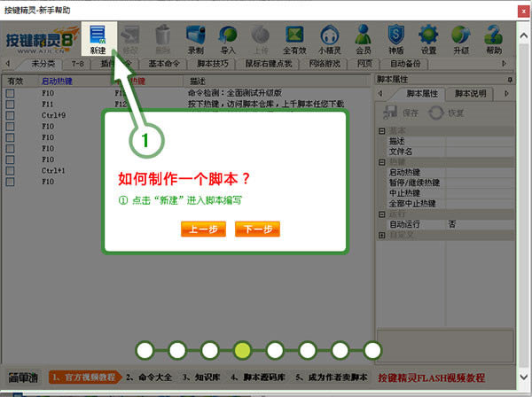
Task: Click the first step indicator dot
Action: 145,350
